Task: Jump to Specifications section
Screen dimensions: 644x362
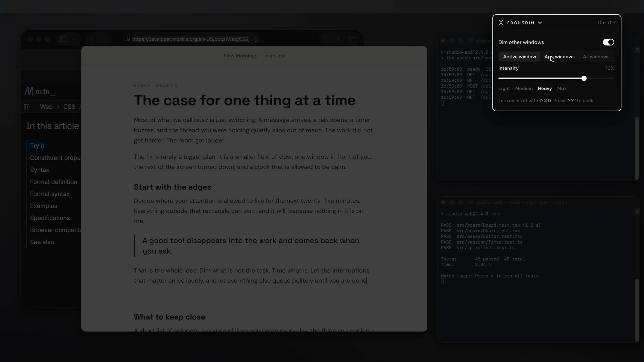Action: coord(50,218)
